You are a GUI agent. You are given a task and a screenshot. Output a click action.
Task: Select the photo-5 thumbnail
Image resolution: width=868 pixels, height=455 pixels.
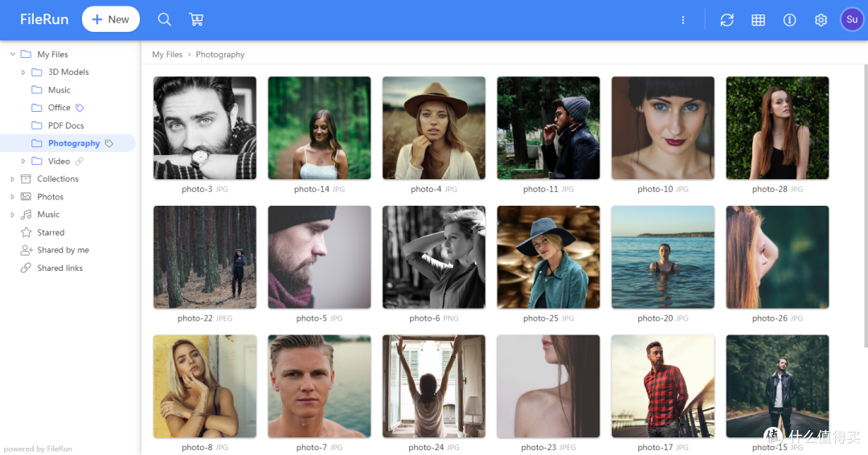click(319, 256)
